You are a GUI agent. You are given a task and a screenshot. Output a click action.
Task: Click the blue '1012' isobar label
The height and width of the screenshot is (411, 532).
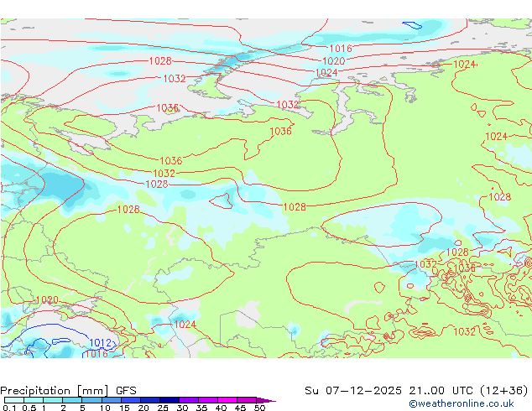[101, 343]
